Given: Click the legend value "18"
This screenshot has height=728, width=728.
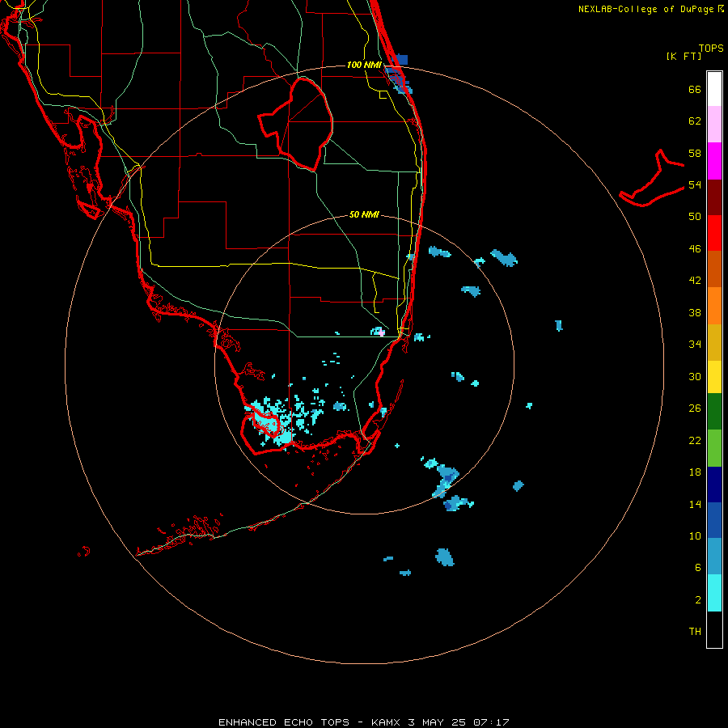Looking at the screenshot, I should click(x=695, y=472).
